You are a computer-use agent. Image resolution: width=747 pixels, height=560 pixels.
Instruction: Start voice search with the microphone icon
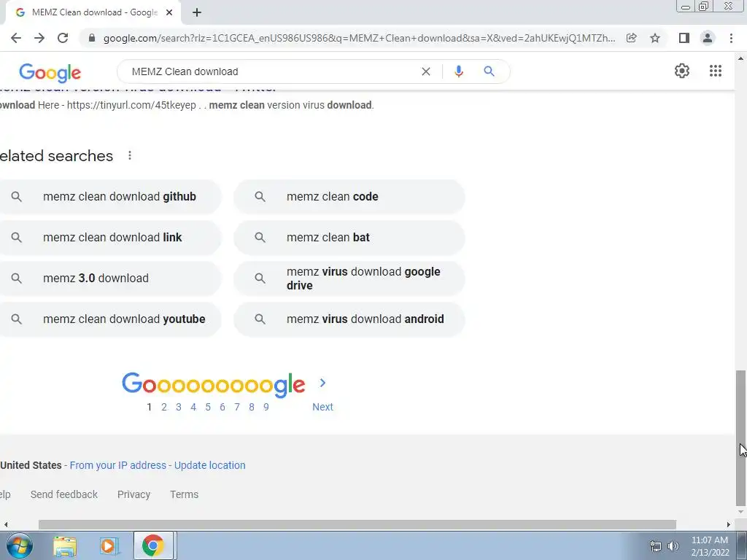pos(459,71)
